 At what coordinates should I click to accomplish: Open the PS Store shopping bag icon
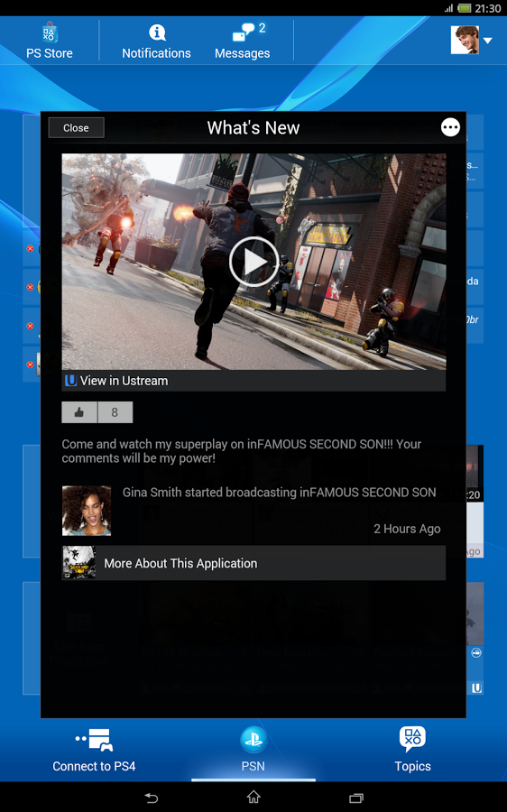pos(50,32)
